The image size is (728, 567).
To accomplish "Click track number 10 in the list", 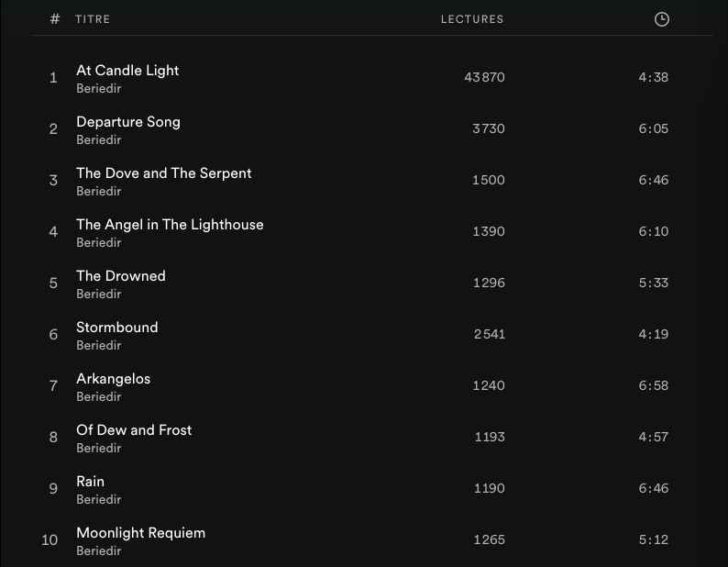I will click(x=50, y=539).
